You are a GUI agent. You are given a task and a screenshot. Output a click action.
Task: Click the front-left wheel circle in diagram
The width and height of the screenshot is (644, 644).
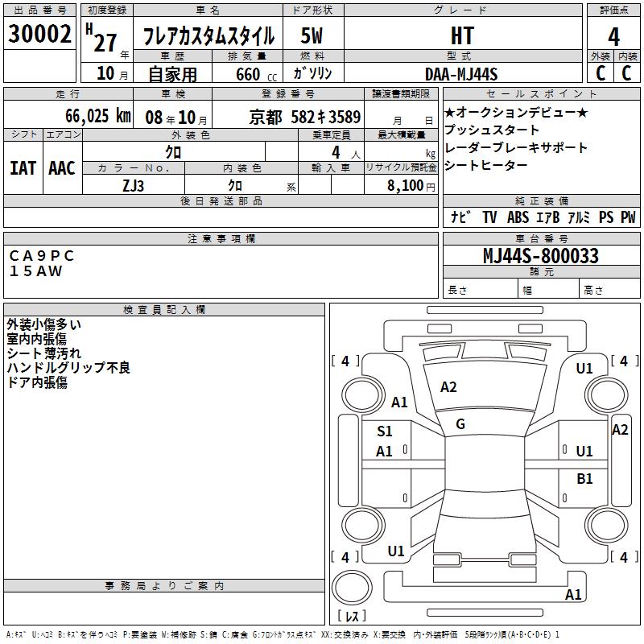point(363,395)
